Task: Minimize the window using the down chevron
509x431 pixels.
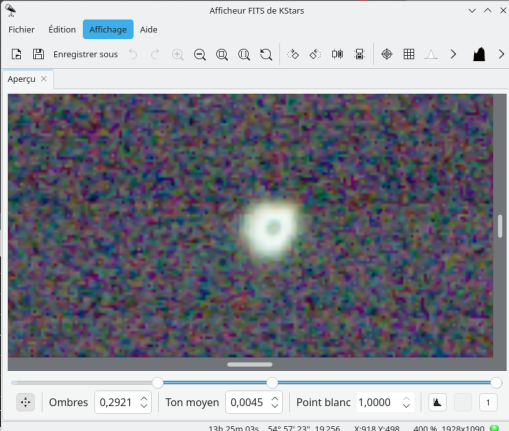Action: 472,11
